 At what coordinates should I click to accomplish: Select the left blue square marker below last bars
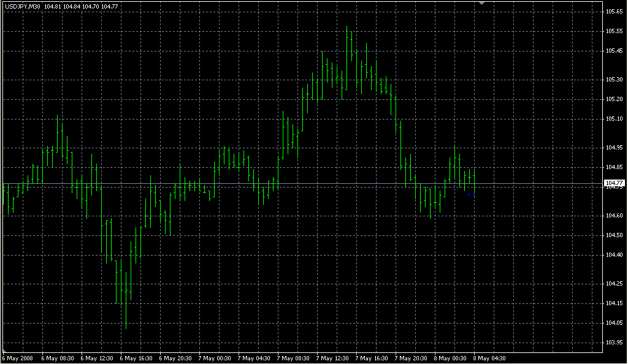[469, 195]
